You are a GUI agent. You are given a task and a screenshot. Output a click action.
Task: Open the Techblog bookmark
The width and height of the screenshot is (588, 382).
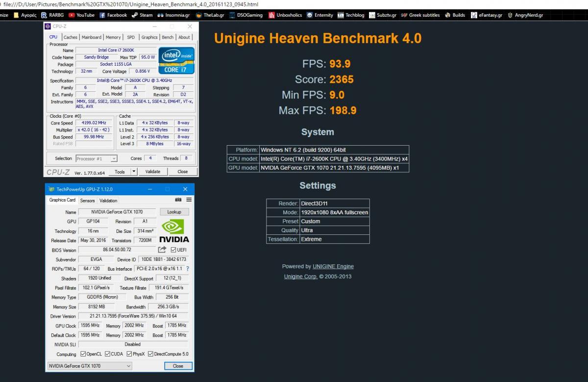pyautogui.click(x=351, y=15)
